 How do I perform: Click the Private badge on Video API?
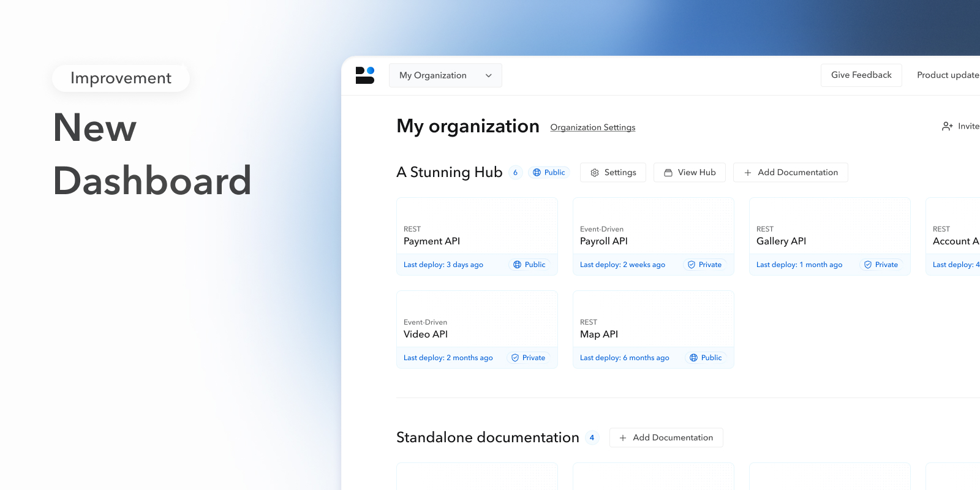pyautogui.click(x=528, y=358)
